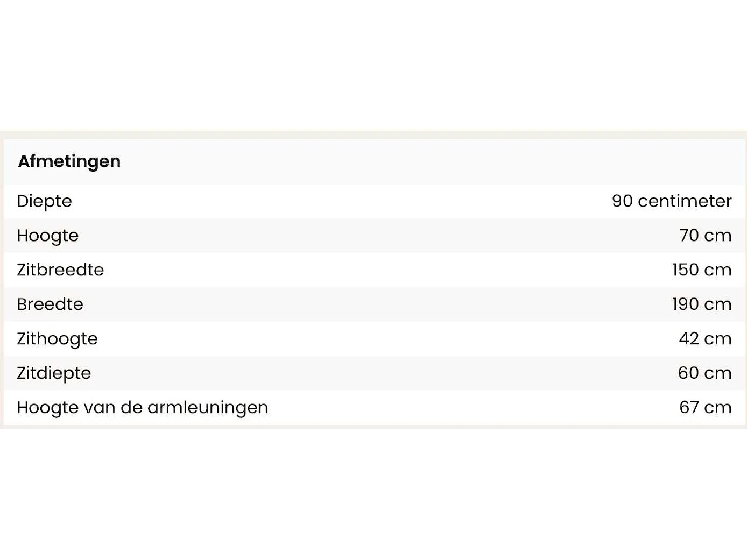Click the word centimeter in Diepte row
The width and height of the screenshot is (747, 560).
685,201
